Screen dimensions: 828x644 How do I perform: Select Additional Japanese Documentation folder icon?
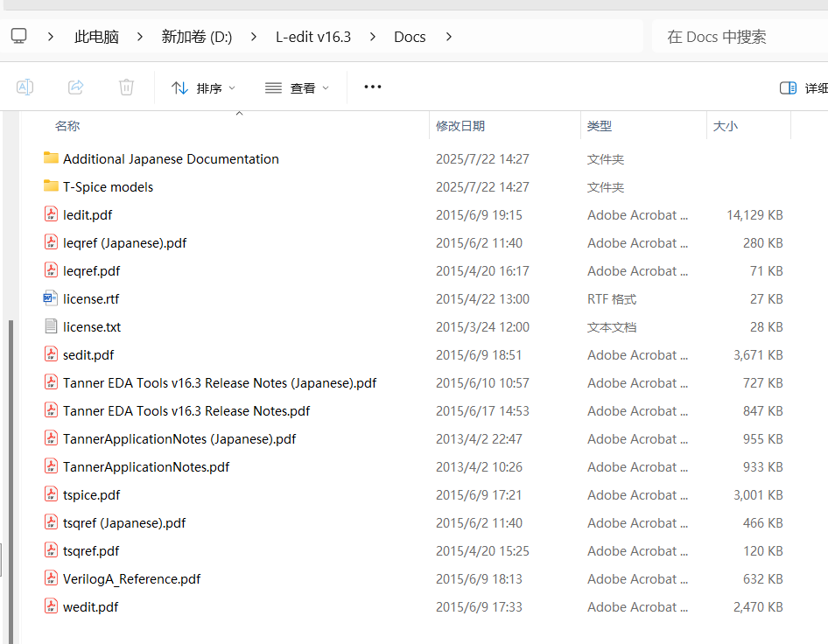click(x=51, y=157)
